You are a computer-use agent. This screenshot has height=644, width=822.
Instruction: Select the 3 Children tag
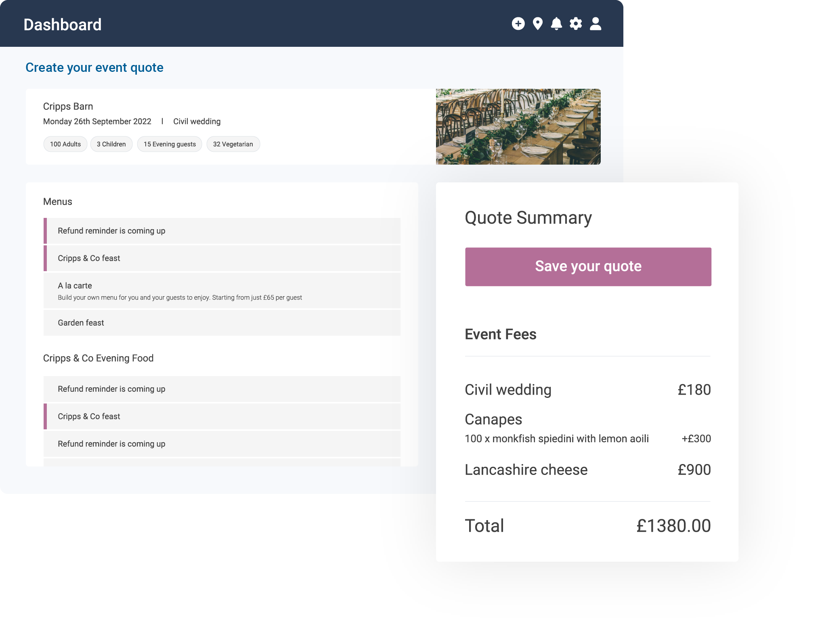(x=111, y=144)
